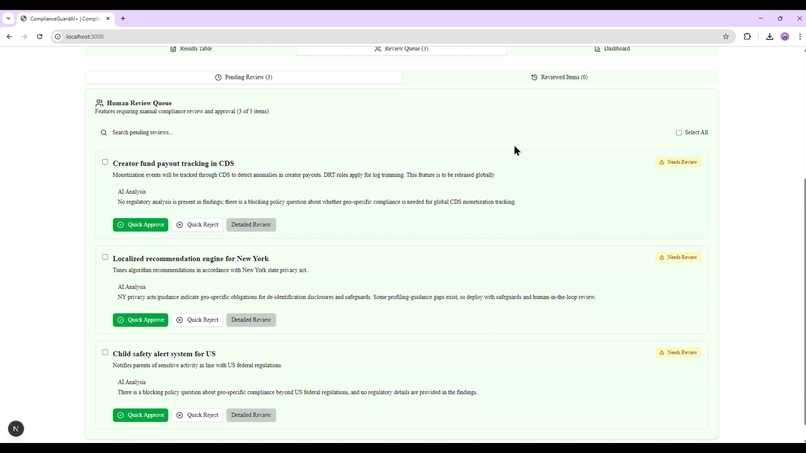Quick Reject Creator fund payout tracking
Screen dimensions: 806x453
point(197,225)
